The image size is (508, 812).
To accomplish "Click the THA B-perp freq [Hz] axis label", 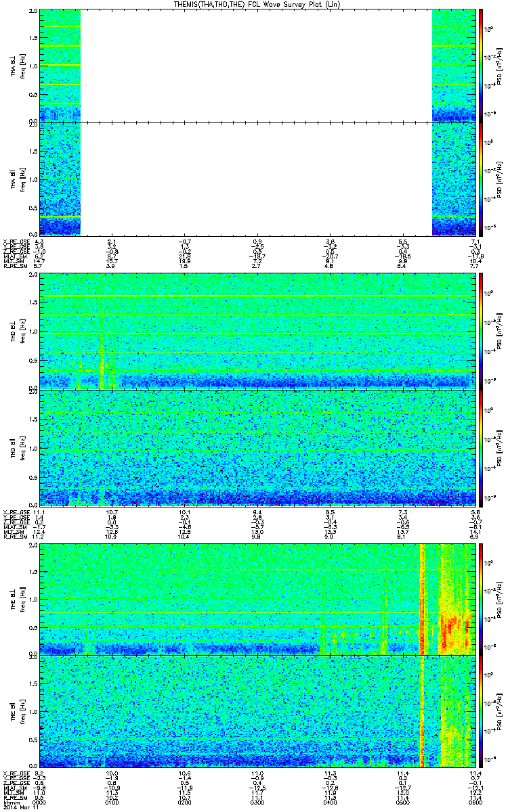I will click(x=22, y=66).
